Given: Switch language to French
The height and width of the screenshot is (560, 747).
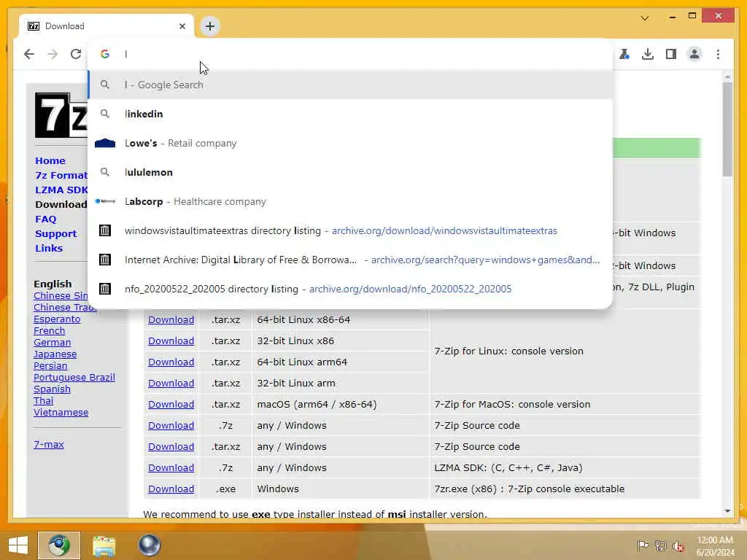Looking at the screenshot, I should tap(49, 330).
